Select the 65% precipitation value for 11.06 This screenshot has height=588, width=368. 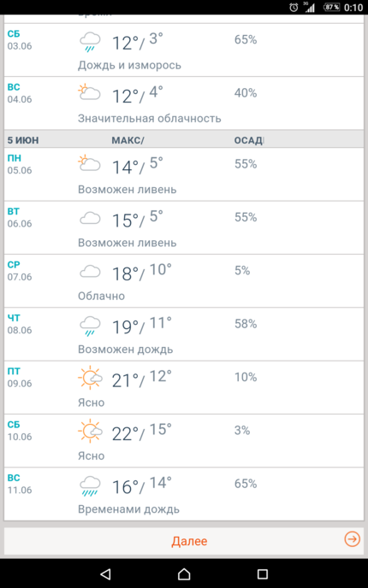point(246,484)
